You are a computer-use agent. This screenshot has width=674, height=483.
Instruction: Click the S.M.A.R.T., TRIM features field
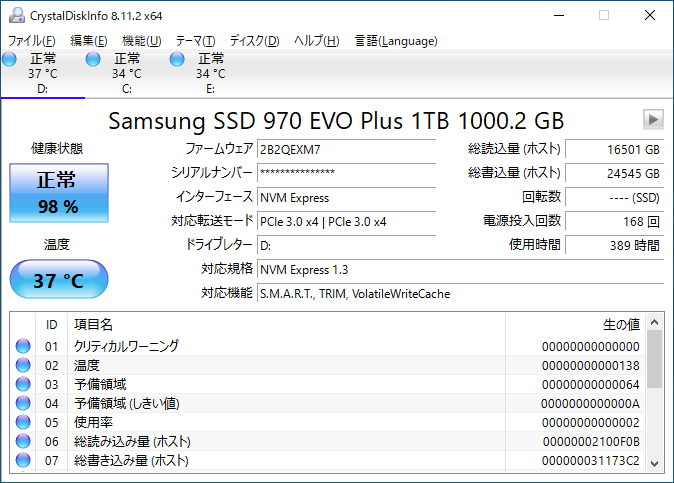pos(461,294)
